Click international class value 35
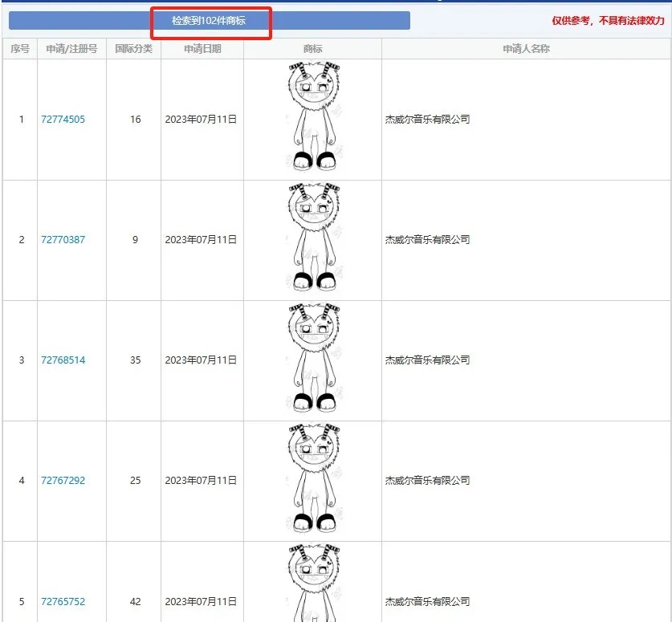 point(136,360)
